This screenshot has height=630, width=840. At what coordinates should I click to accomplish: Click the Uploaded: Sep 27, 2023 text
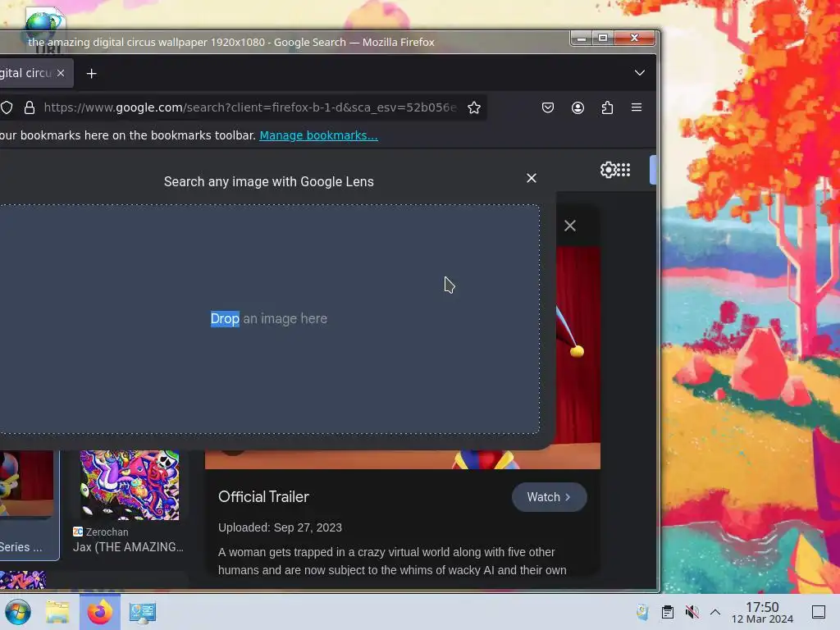pos(280,527)
